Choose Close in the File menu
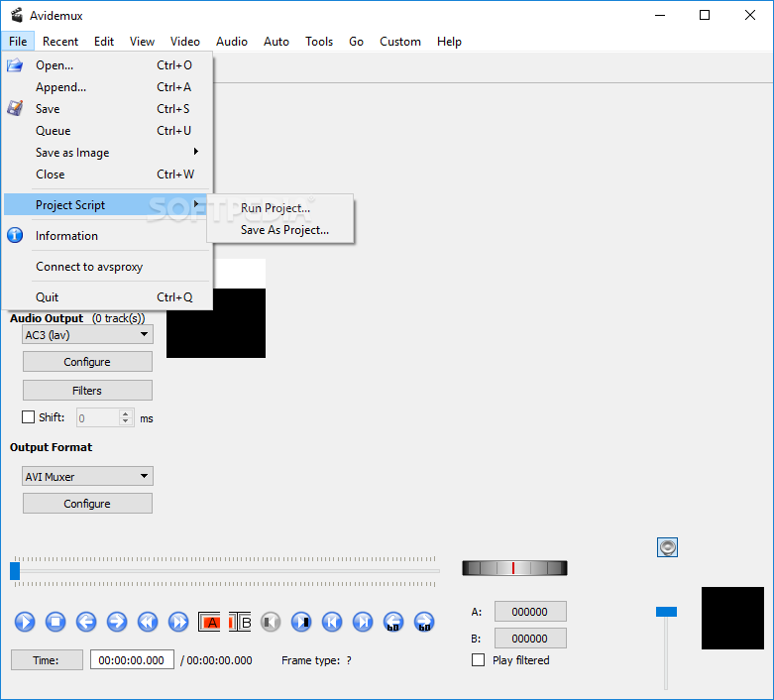The width and height of the screenshot is (774, 700). [108, 174]
